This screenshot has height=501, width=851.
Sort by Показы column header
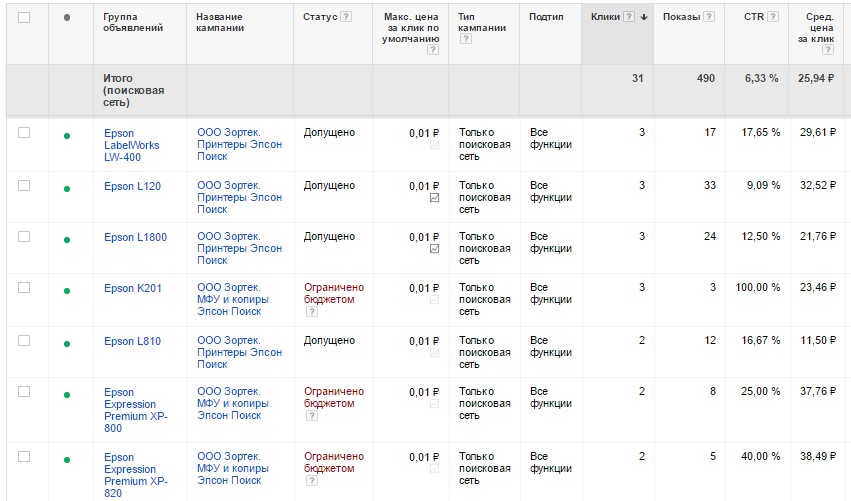(x=682, y=17)
